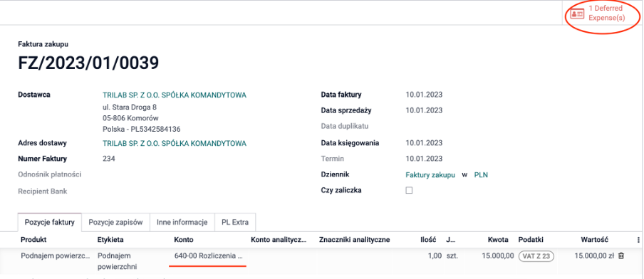The image size is (644, 279).
Task: Open the Adres dostawy TRILAB link
Action: click(175, 143)
